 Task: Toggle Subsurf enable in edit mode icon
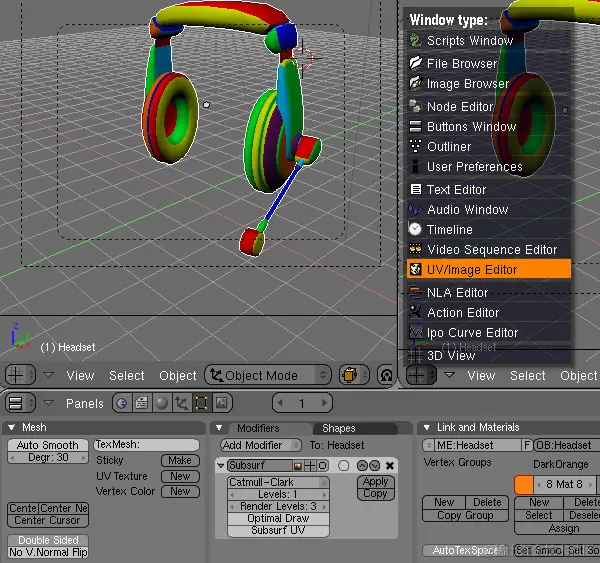pos(323,466)
